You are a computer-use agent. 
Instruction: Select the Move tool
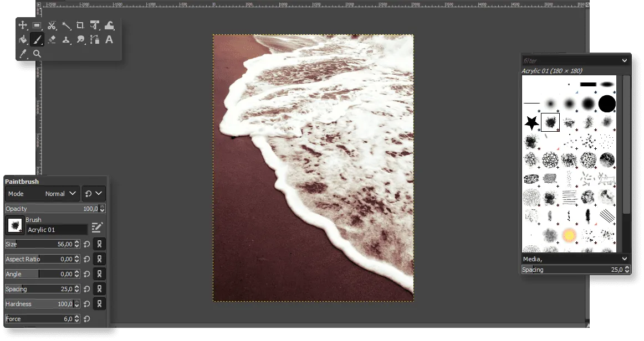coord(23,25)
